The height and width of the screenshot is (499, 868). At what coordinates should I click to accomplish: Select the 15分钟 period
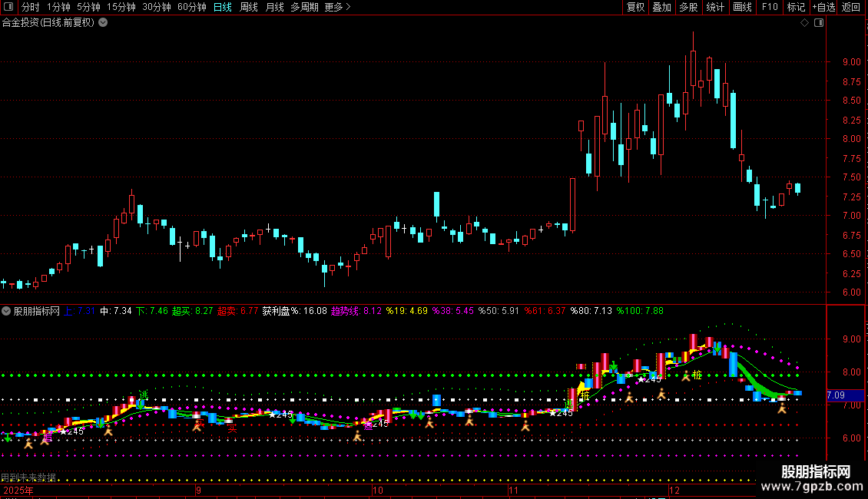coord(121,7)
